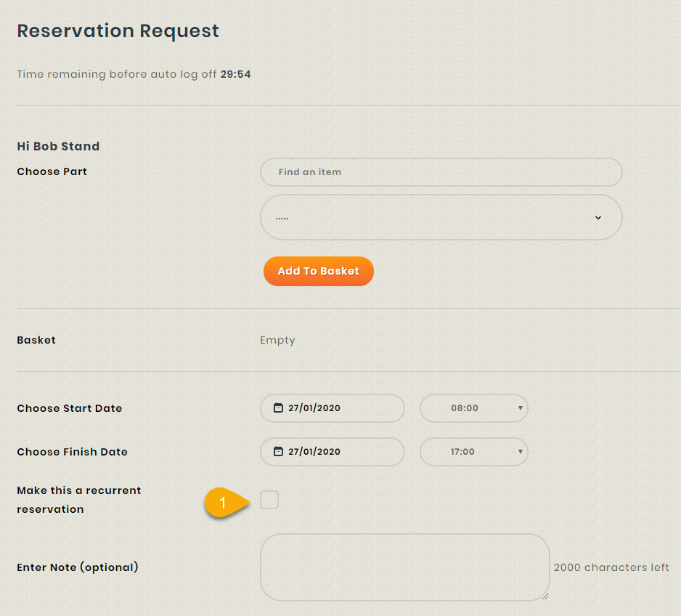Click the chevron arrow on the part selector

tap(598, 217)
